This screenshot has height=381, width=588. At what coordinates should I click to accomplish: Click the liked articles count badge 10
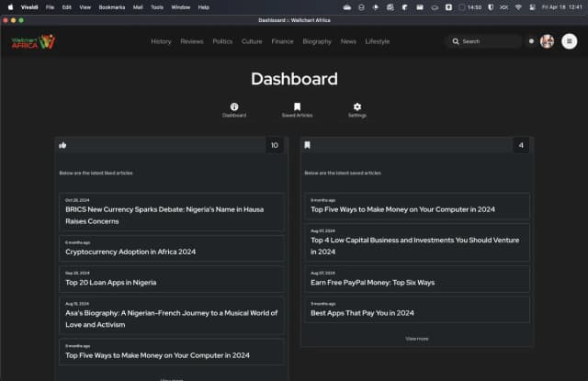(274, 145)
